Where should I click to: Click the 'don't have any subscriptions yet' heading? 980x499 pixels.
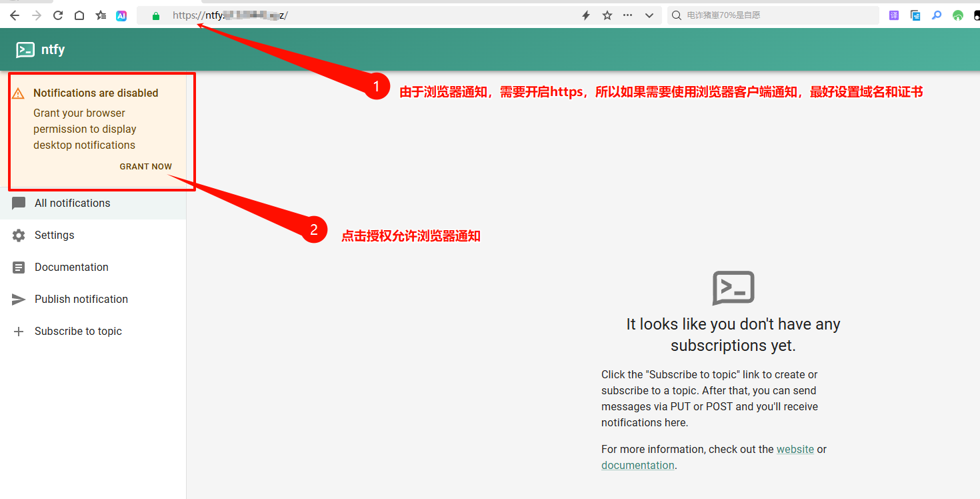point(733,335)
